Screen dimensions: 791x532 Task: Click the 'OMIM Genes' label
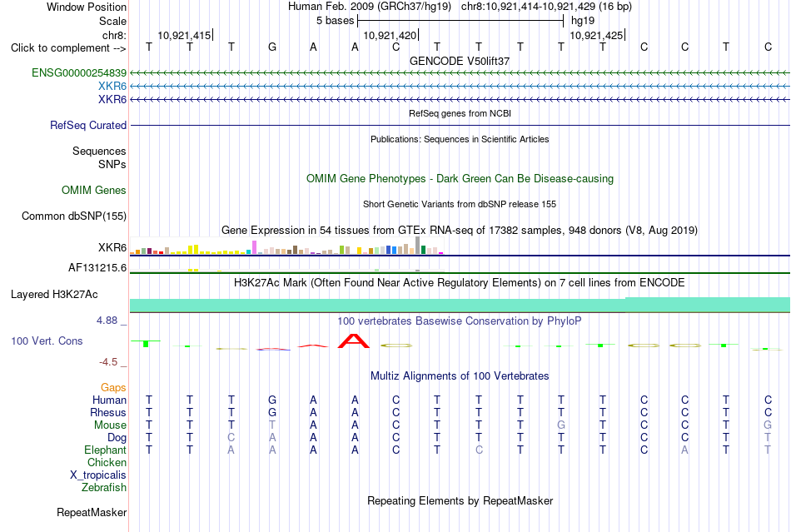click(94, 190)
